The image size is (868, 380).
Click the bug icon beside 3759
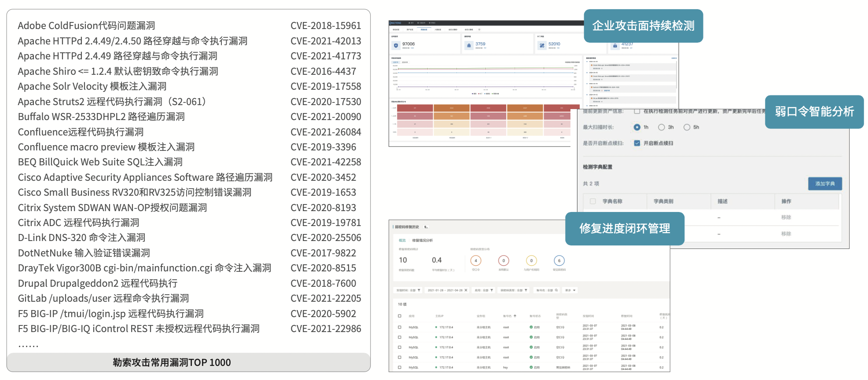[469, 45]
